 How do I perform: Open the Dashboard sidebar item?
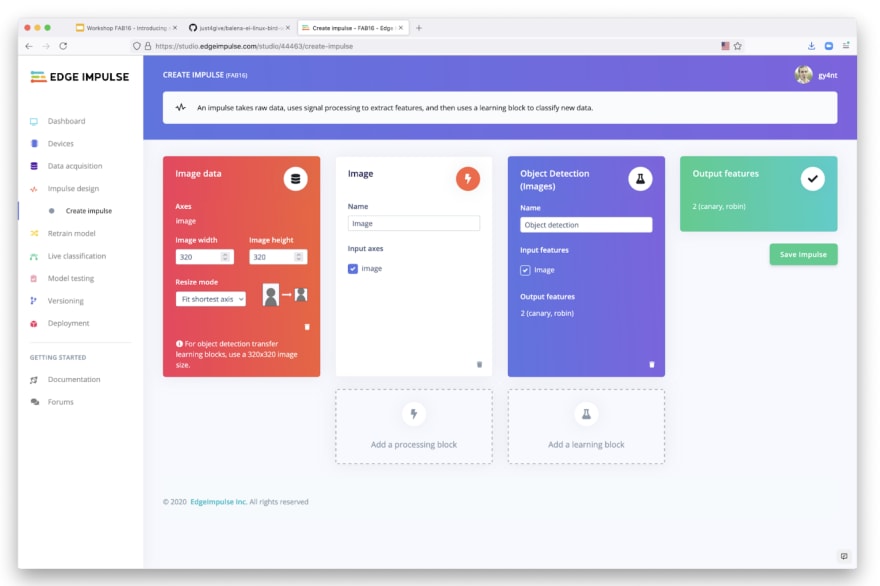[x=66, y=121]
